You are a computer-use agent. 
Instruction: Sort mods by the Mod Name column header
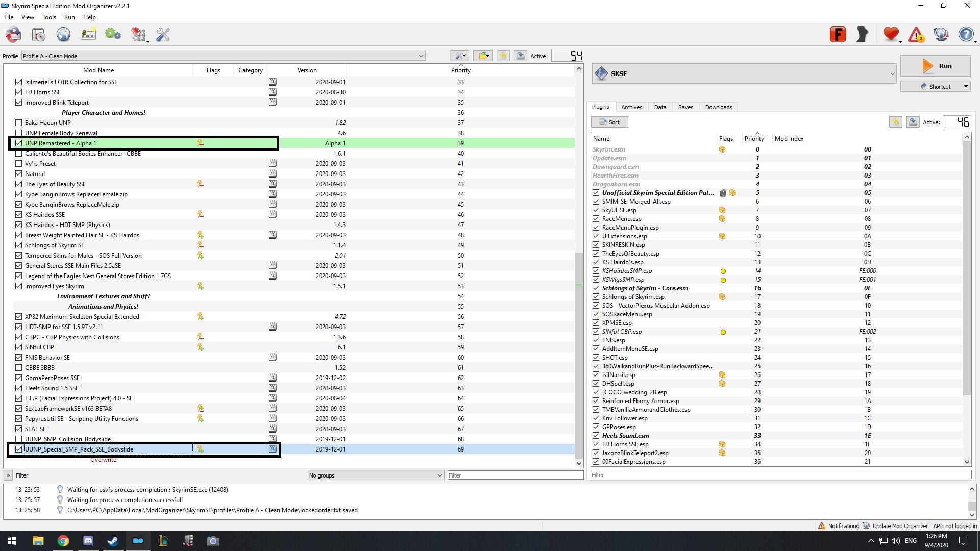pyautogui.click(x=99, y=70)
